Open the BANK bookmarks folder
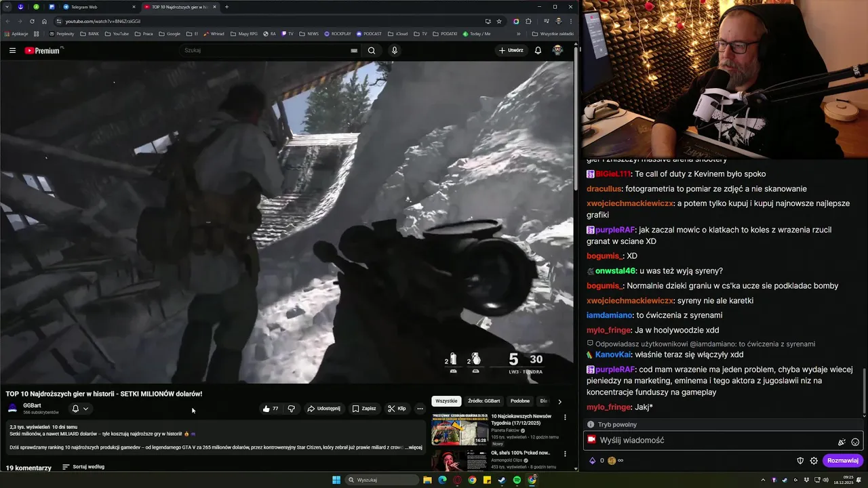Viewport: 868px width, 488px height. point(90,33)
